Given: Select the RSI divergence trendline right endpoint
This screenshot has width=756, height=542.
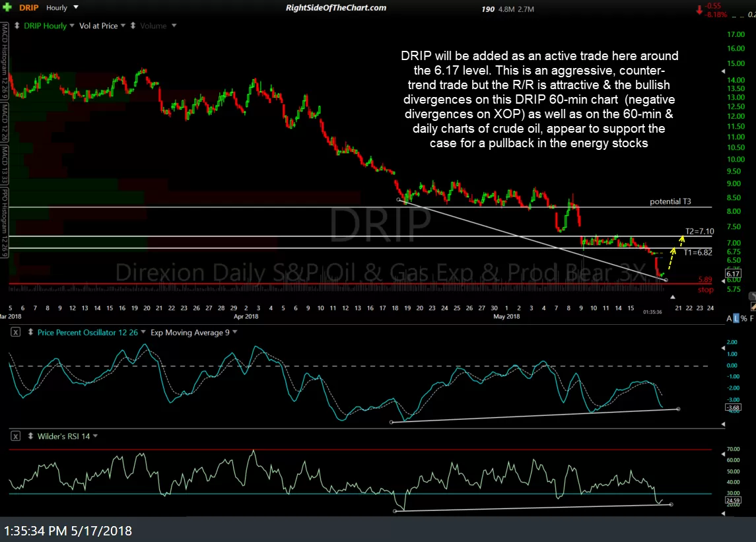Looking at the screenshot, I should (x=671, y=504).
